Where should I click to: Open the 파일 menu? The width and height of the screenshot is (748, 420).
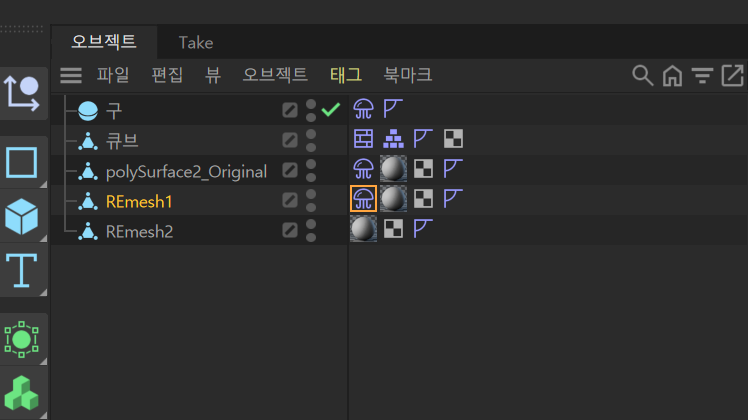[113, 75]
